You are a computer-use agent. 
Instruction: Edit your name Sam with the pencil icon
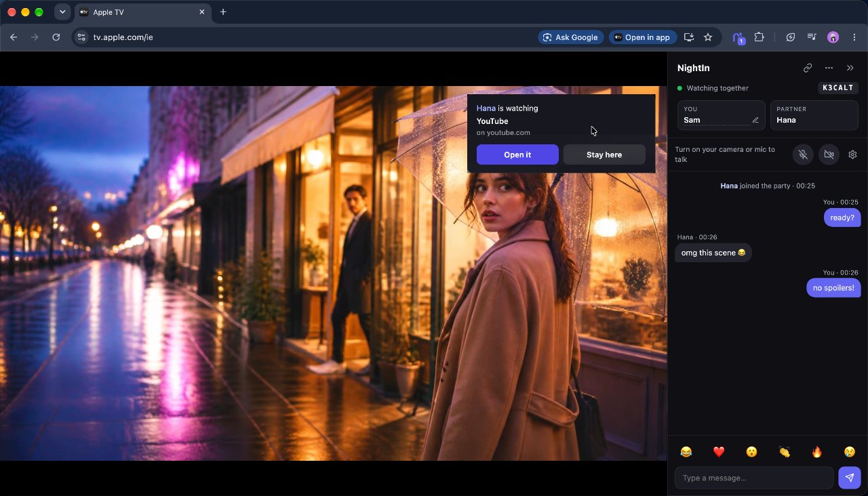coord(755,120)
